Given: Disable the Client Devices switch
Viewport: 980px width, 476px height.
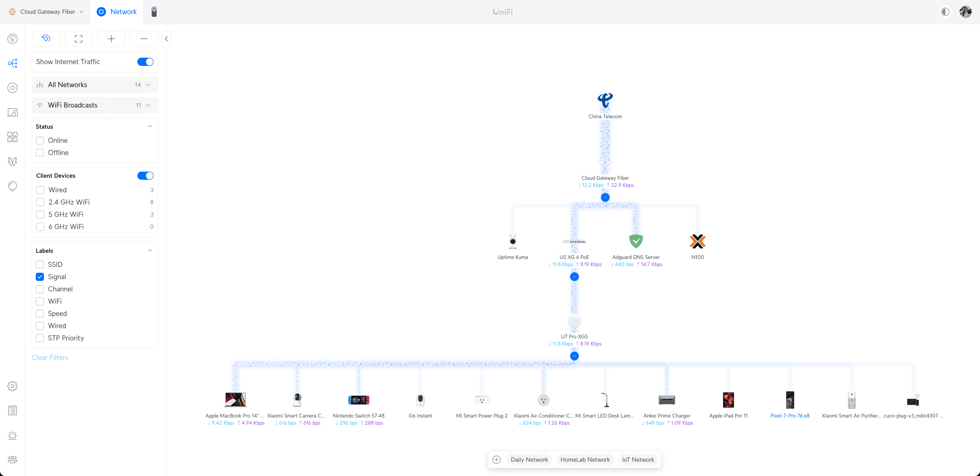Looking at the screenshot, I should [x=145, y=175].
